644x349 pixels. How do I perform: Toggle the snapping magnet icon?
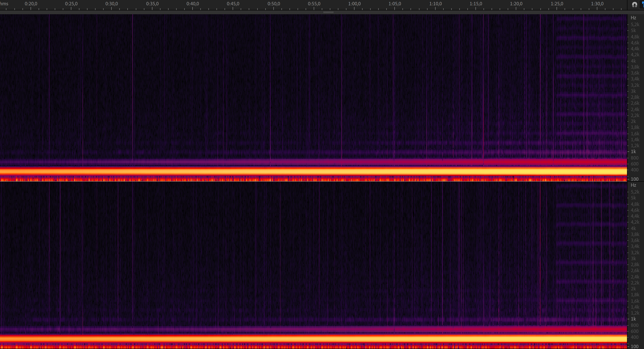pos(634,4)
